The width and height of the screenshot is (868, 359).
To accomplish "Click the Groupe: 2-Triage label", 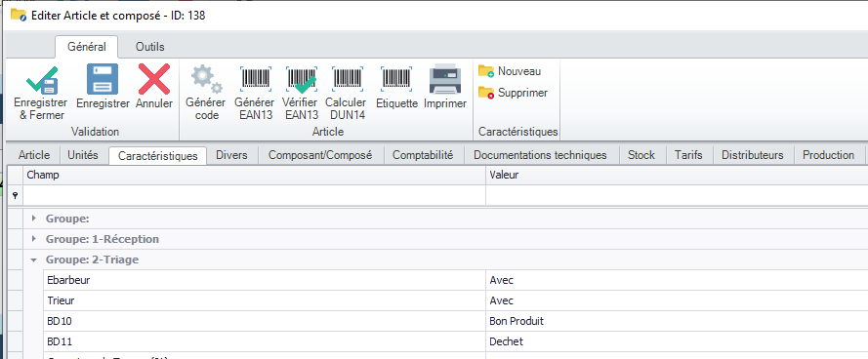I will [92, 259].
